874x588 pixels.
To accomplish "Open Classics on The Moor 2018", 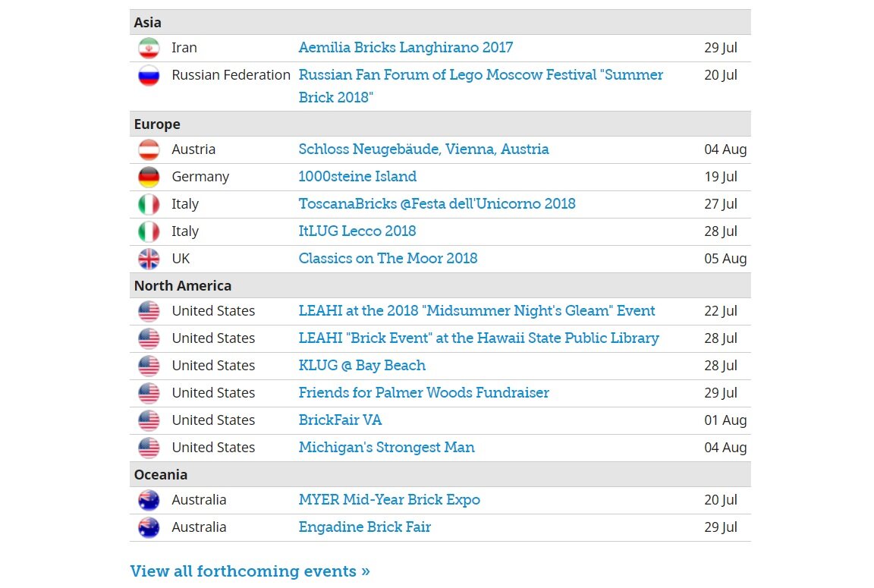I will (388, 259).
